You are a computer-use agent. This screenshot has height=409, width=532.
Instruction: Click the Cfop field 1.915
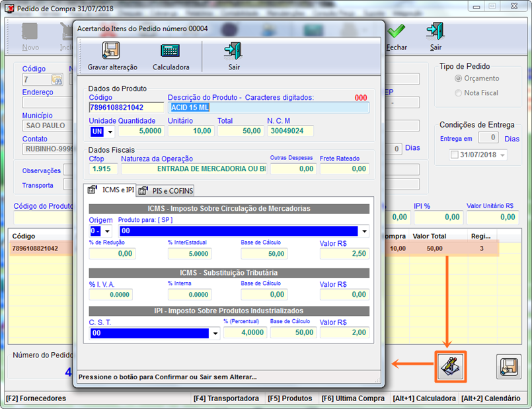[x=103, y=169]
